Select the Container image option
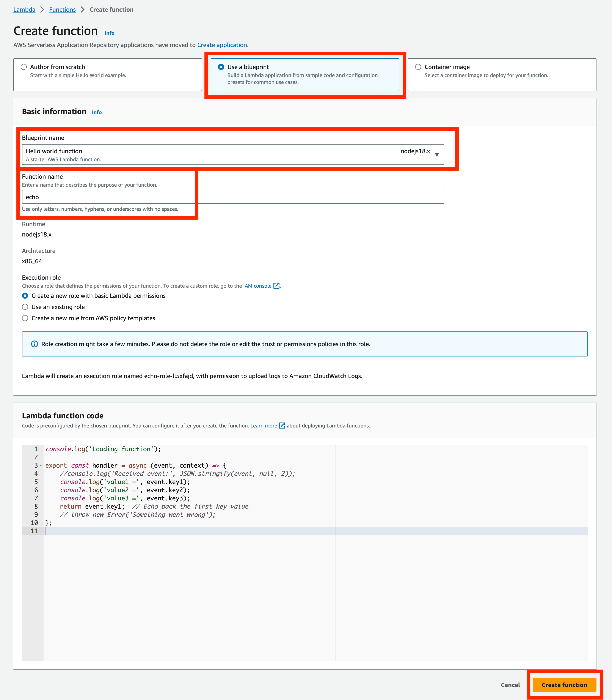612x700 pixels. (418, 67)
